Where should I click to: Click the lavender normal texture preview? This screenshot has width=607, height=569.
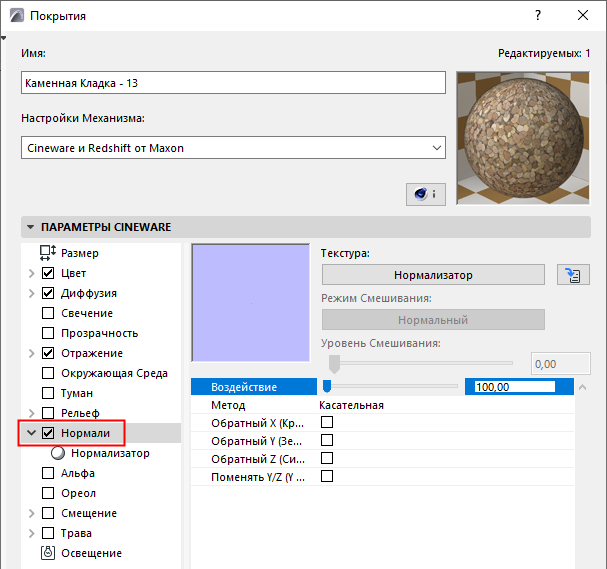pos(250,303)
